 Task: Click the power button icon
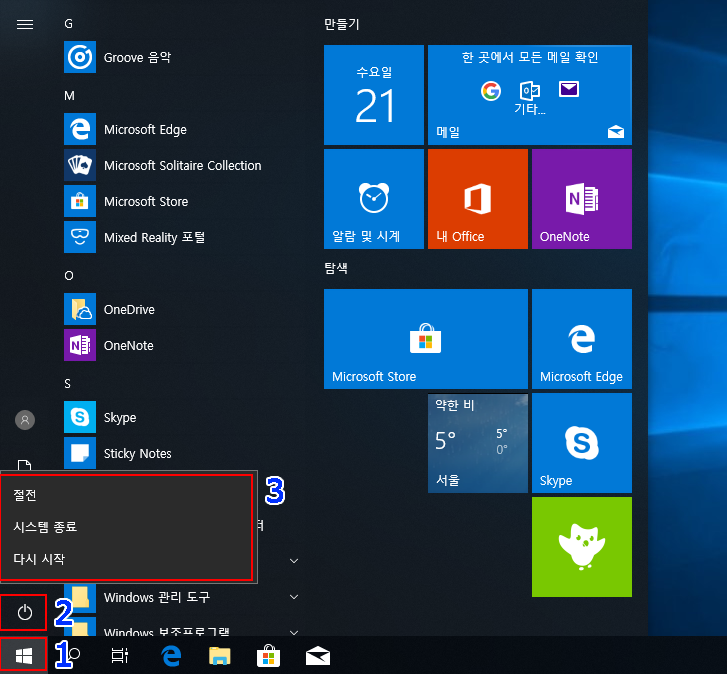(x=25, y=612)
